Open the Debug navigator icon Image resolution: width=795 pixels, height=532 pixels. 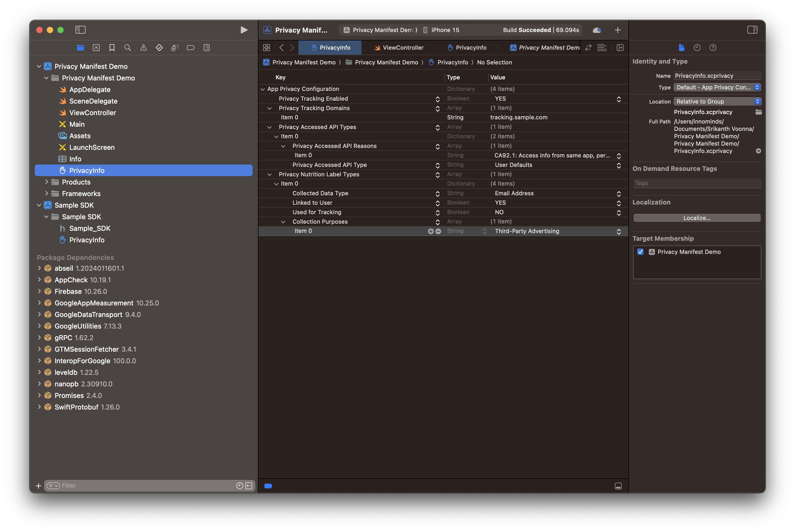tap(175, 48)
